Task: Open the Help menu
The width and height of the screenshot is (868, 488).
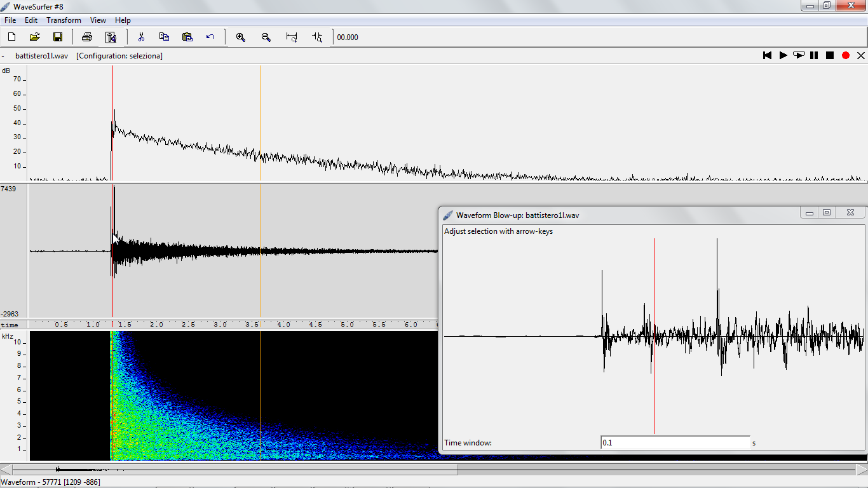Action: point(123,20)
